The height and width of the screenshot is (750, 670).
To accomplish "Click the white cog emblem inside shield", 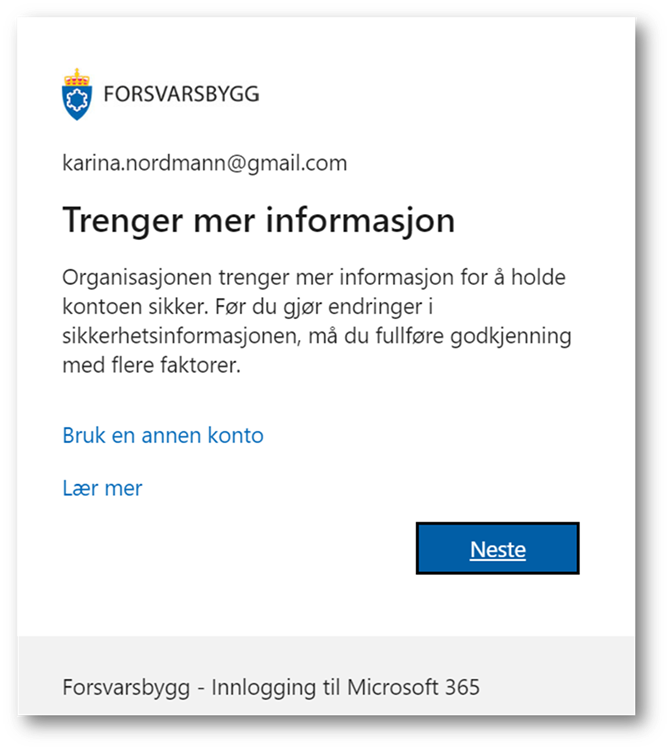I will pyautogui.click(x=77, y=100).
